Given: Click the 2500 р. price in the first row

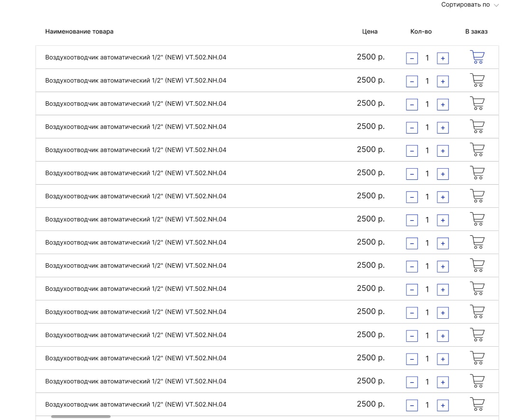Looking at the screenshot, I should tap(371, 57).
